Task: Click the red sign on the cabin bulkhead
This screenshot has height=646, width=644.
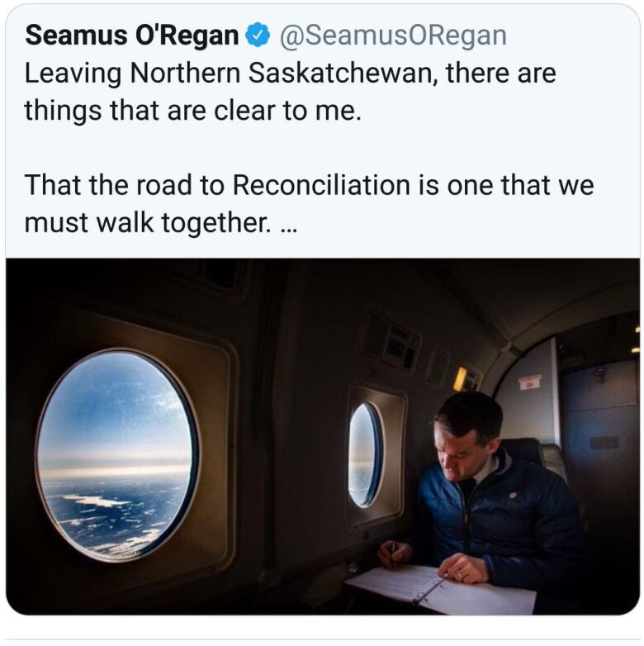Action: (x=530, y=382)
